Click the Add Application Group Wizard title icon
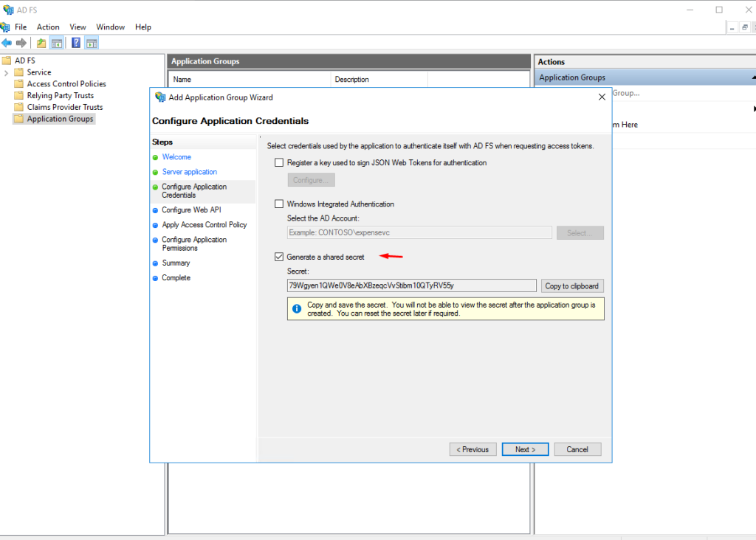 (160, 97)
